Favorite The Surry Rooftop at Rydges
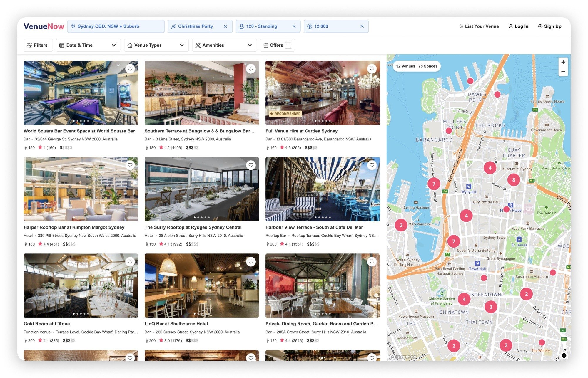 pos(251,165)
